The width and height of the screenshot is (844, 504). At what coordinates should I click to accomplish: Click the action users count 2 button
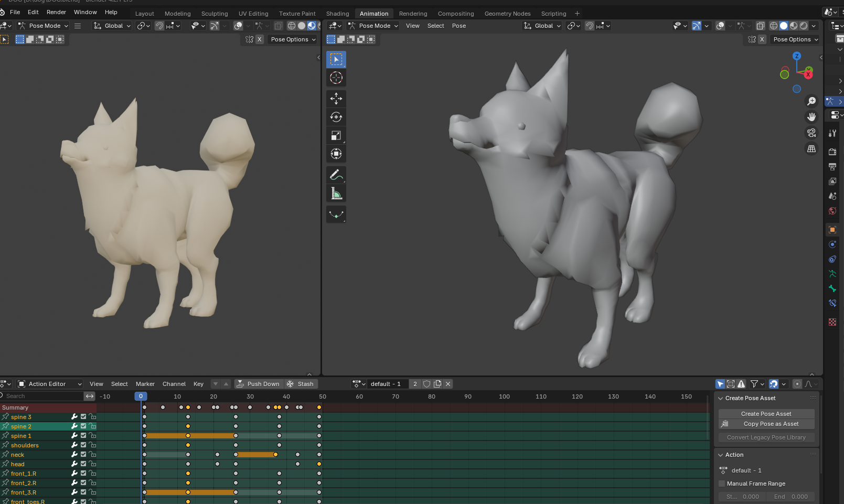click(415, 384)
